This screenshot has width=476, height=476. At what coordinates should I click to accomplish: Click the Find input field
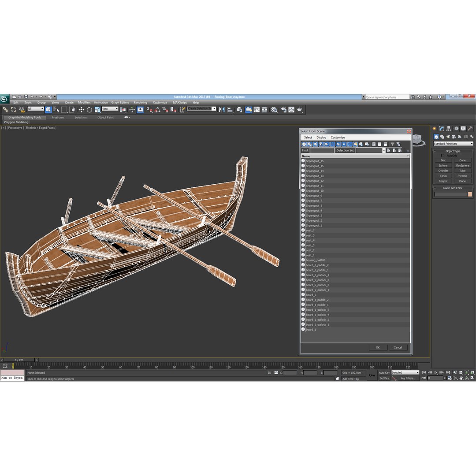pos(322,150)
